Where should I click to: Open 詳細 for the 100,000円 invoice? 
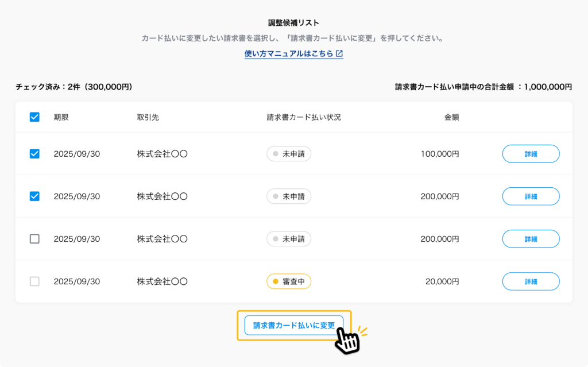(x=531, y=154)
